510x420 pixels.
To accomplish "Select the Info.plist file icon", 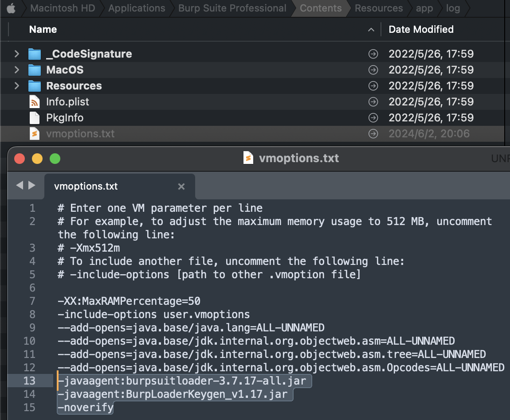I will click(35, 101).
